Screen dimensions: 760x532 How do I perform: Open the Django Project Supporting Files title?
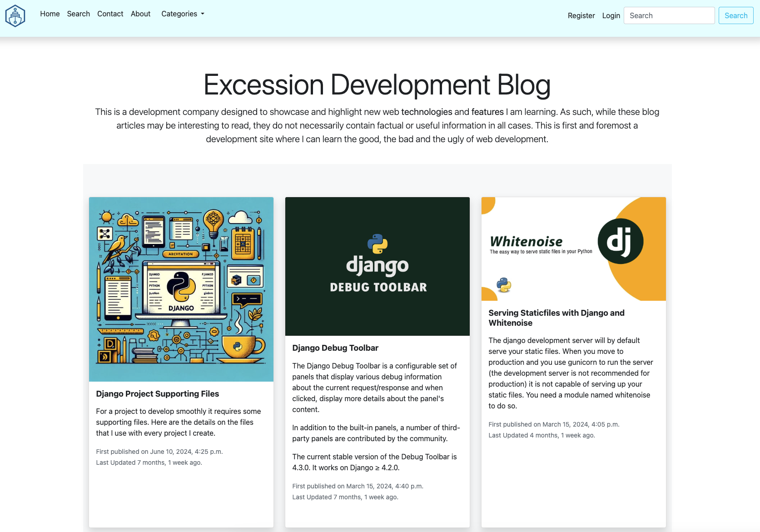158,394
